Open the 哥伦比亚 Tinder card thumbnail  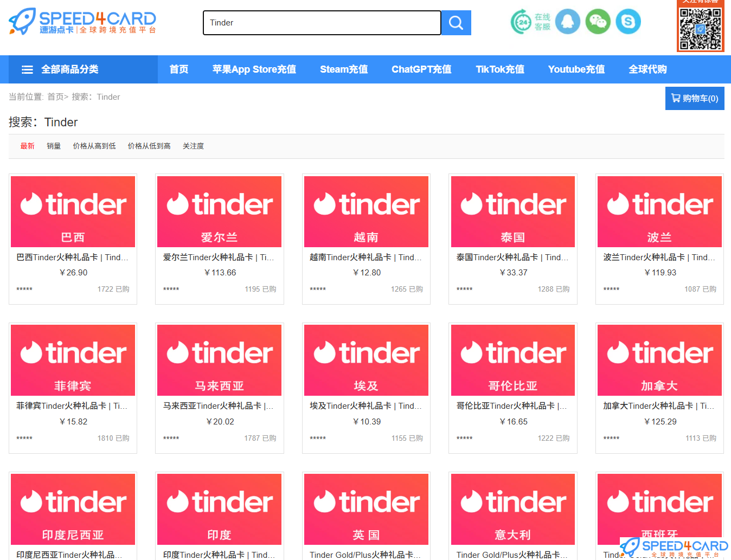513,360
